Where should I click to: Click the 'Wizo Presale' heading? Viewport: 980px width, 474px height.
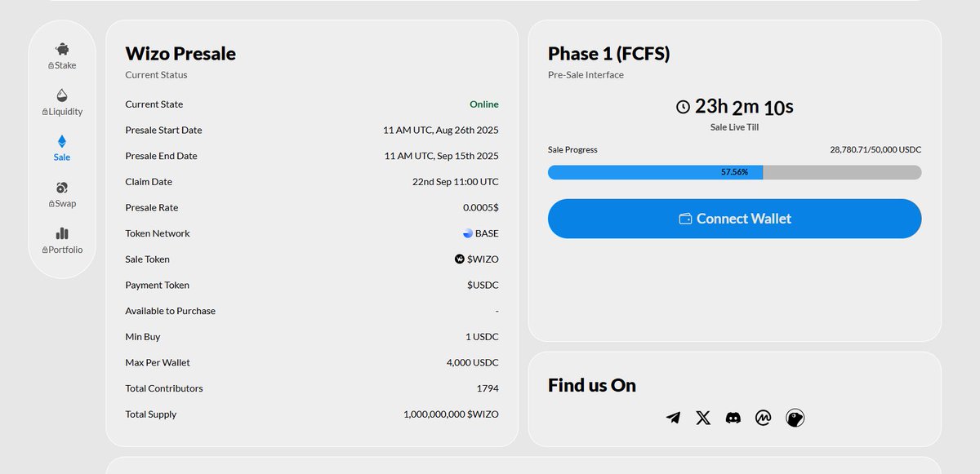click(x=180, y=54)
